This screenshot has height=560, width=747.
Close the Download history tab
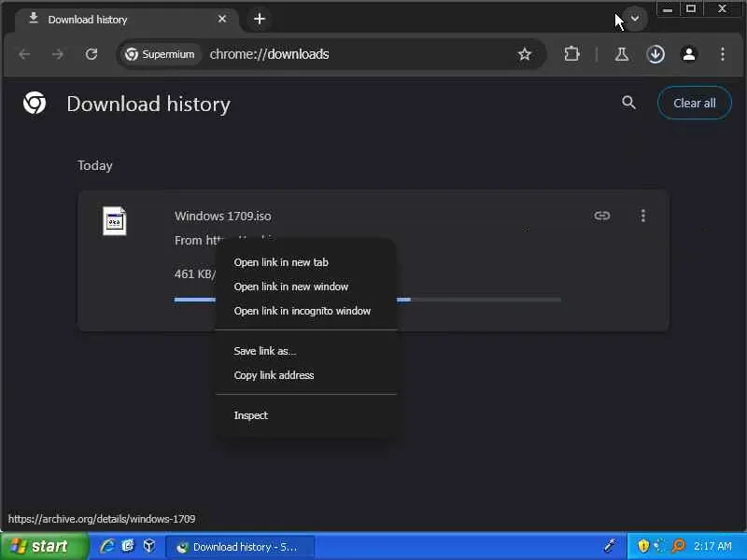[x=222, y=19]
